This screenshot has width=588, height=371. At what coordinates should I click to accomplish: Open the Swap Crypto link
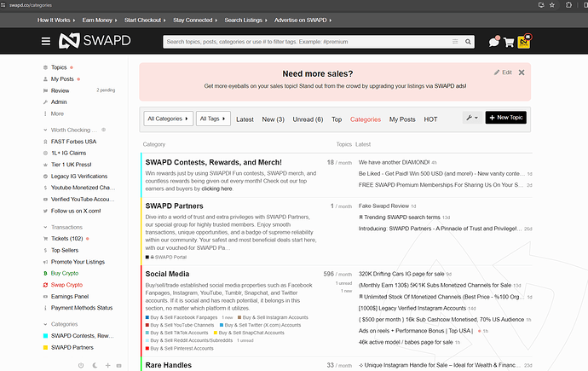click(x=66, y=285)
